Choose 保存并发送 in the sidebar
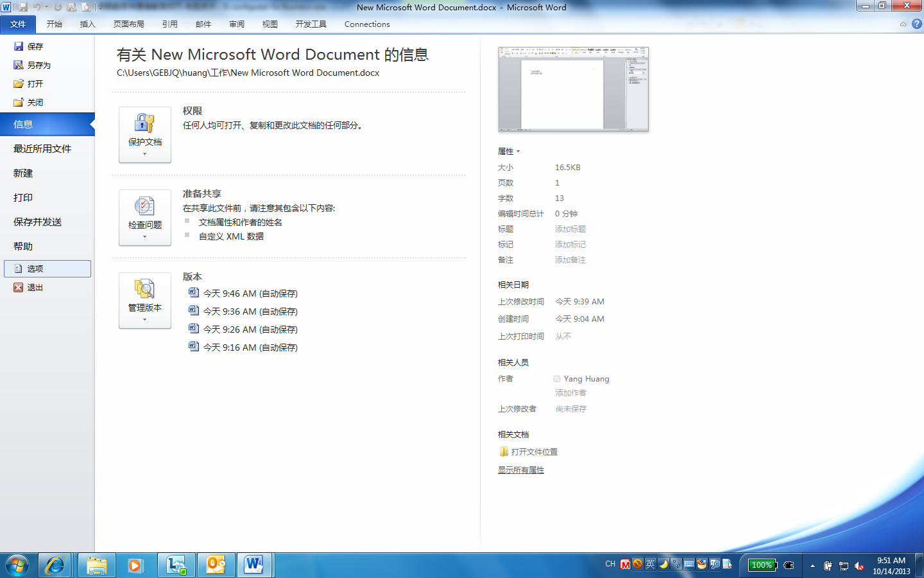The height and width of the screenshot is (578, 924). [38, 222]
